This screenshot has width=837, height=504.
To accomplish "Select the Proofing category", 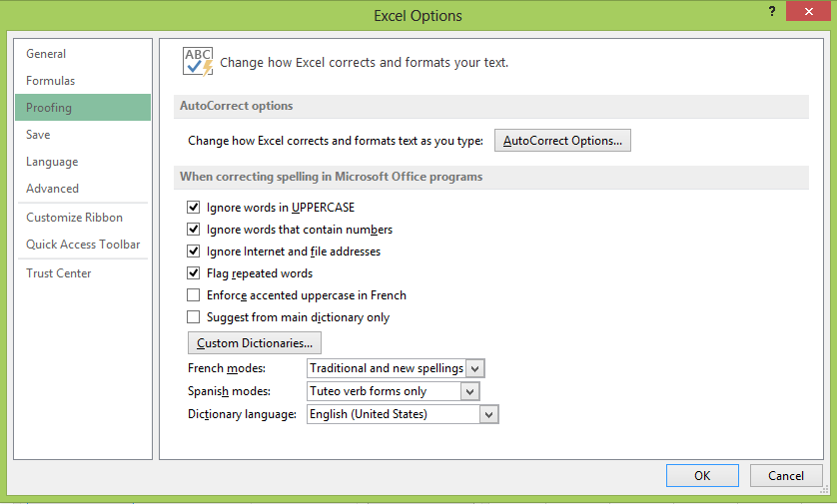I will click(x=83, y=107).
